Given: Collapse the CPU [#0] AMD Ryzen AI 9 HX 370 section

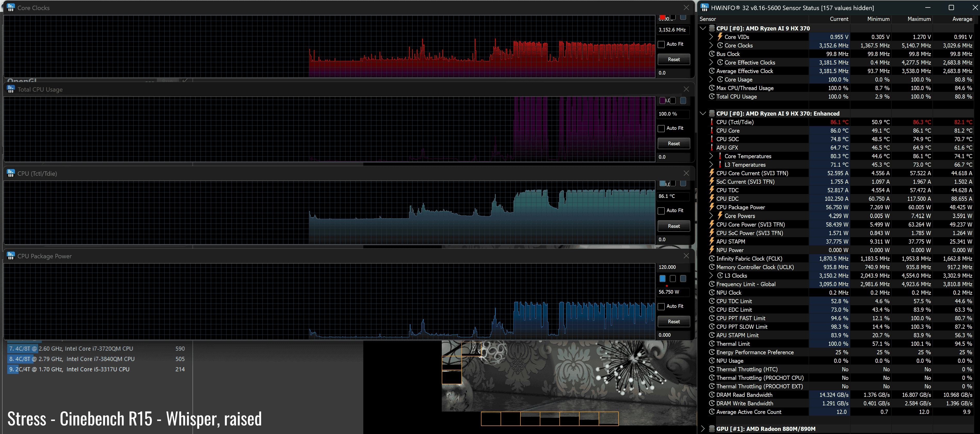Looking at the screenshot, I should pyautogui.click(x=703, y=28).
